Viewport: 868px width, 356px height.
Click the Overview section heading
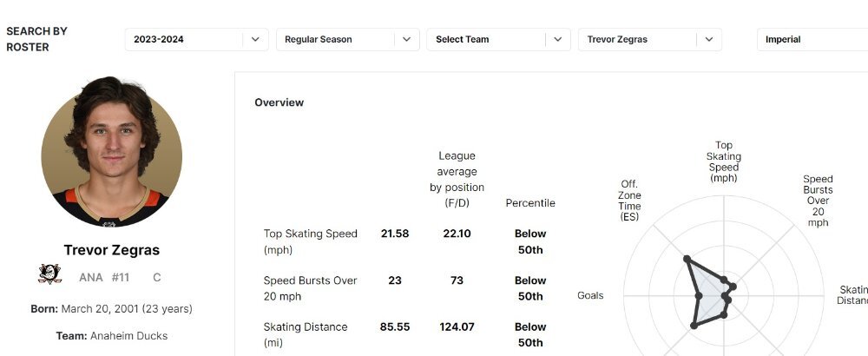point(279,102)
